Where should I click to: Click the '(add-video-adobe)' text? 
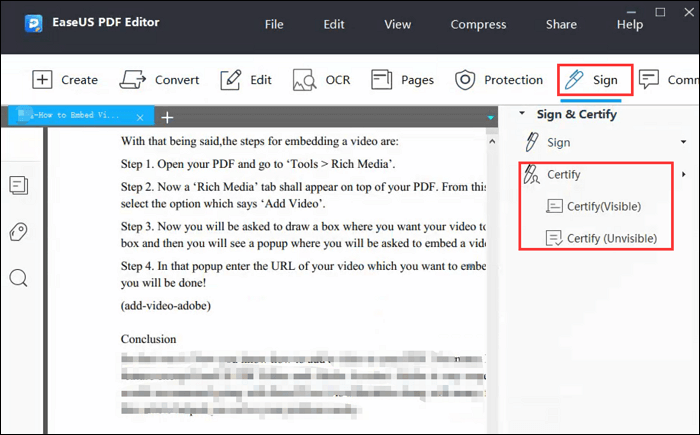coord(166,306)
